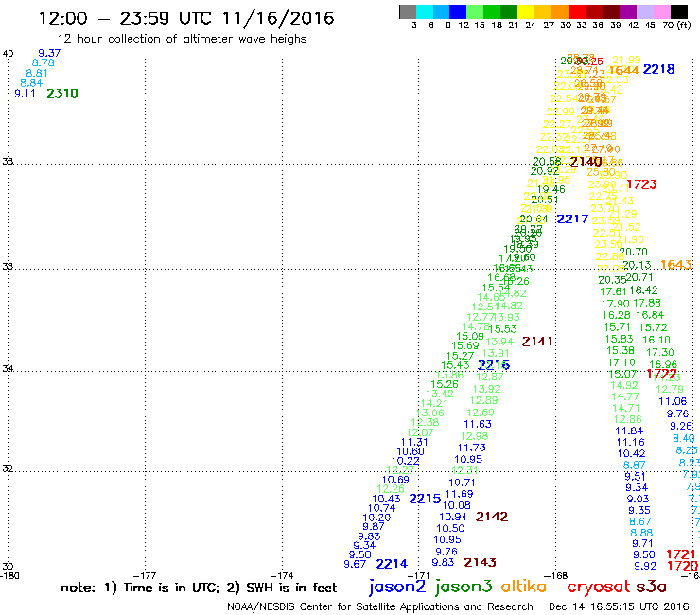Click the wave height value 10.22
Image resolution: width=700 pixels, height=615 pixels.
point(406,461)
